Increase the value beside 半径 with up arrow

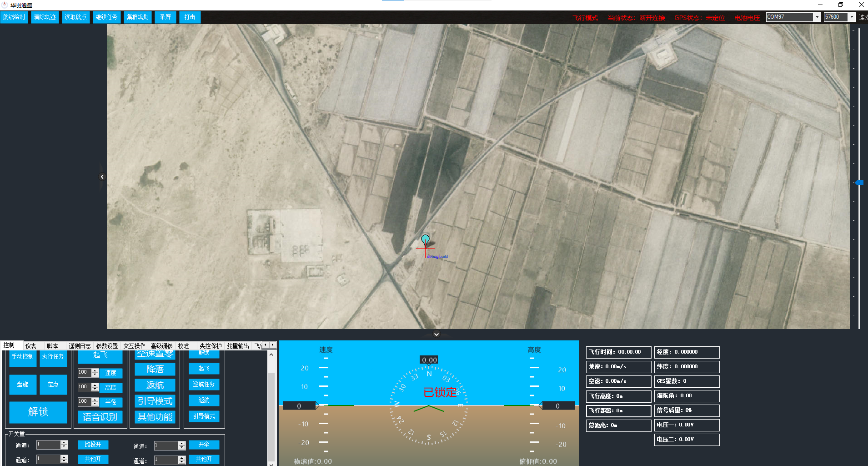95,400
